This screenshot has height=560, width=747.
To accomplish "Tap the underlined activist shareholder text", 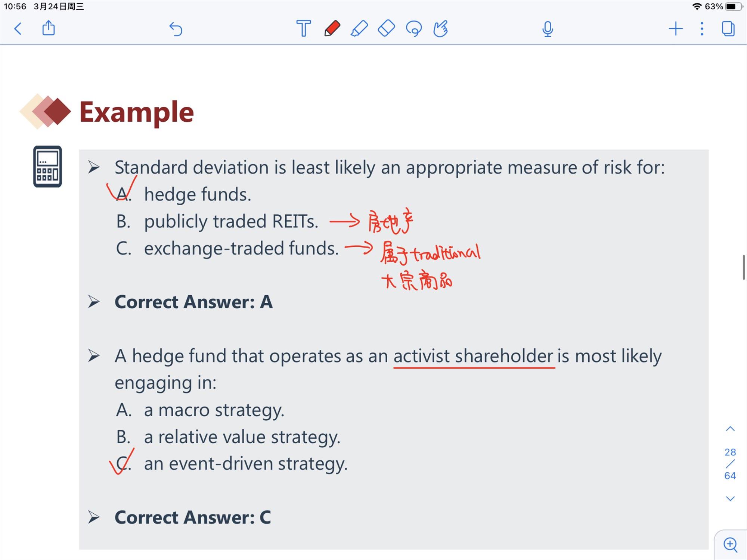I will tap(474, 356).
